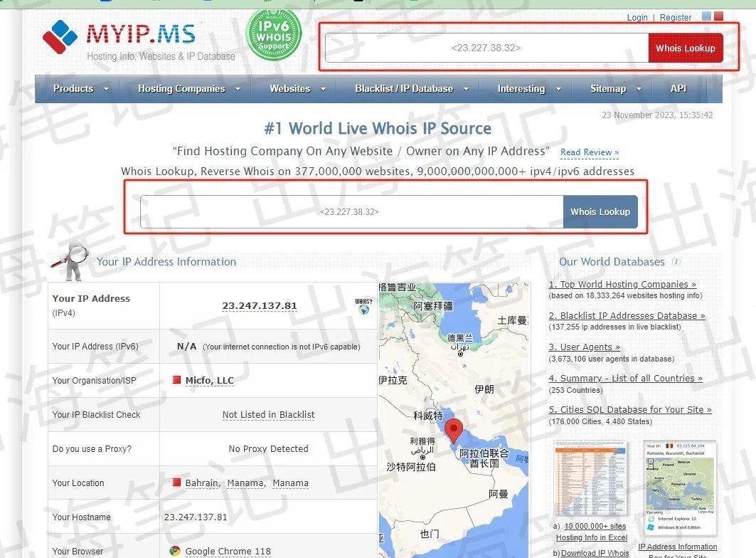Expand the Blacklist / IP Database arrow
Image resolution: width=756 pixels, height=558 pixels.
[x=466, y=89]
